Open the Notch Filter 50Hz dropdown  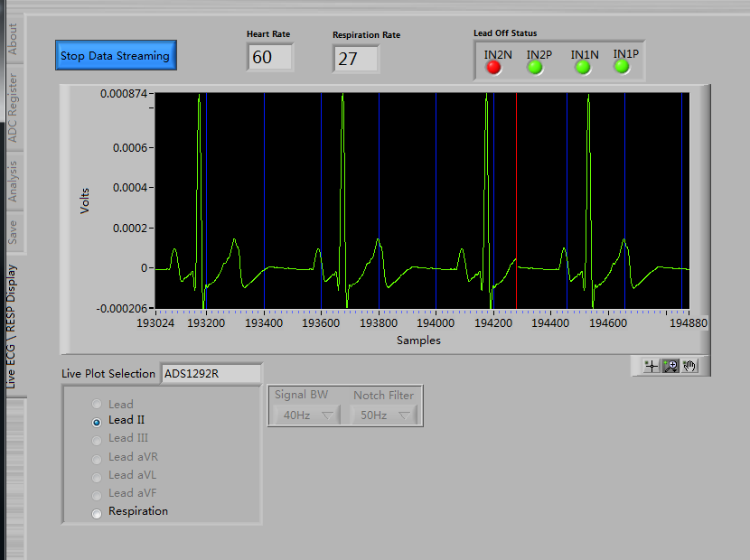tap(384, 415)
